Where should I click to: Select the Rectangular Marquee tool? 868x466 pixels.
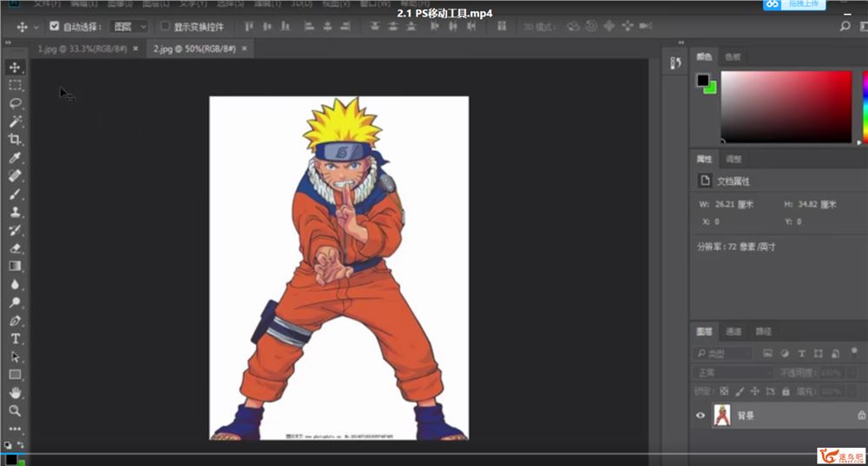15,85
